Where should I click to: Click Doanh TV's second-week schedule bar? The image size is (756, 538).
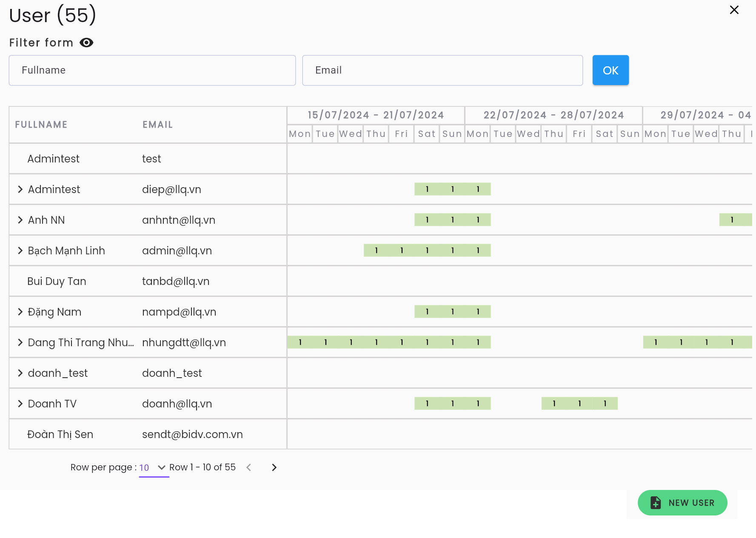click(x=579, y=404)
